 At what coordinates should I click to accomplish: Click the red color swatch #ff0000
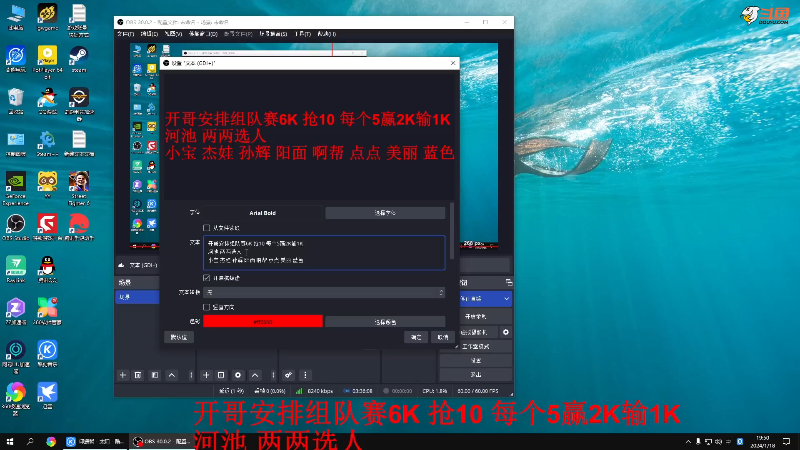coord(263,321)
